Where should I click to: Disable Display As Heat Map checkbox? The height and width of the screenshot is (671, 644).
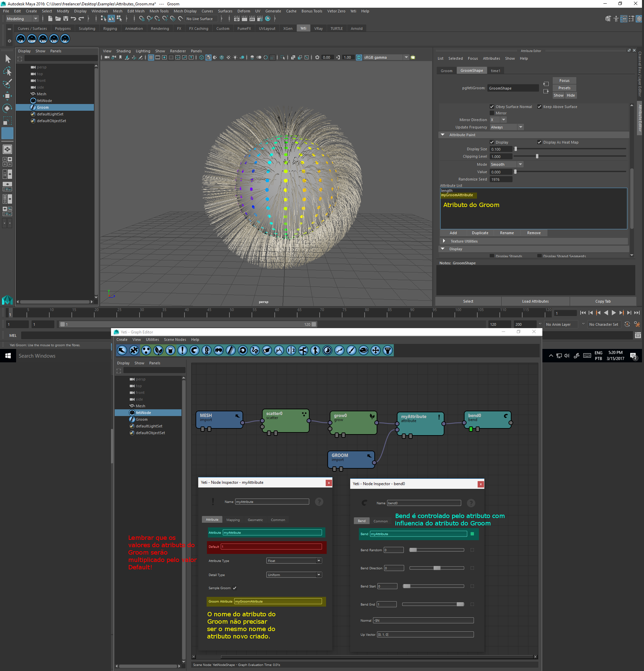tap(539, 142)
